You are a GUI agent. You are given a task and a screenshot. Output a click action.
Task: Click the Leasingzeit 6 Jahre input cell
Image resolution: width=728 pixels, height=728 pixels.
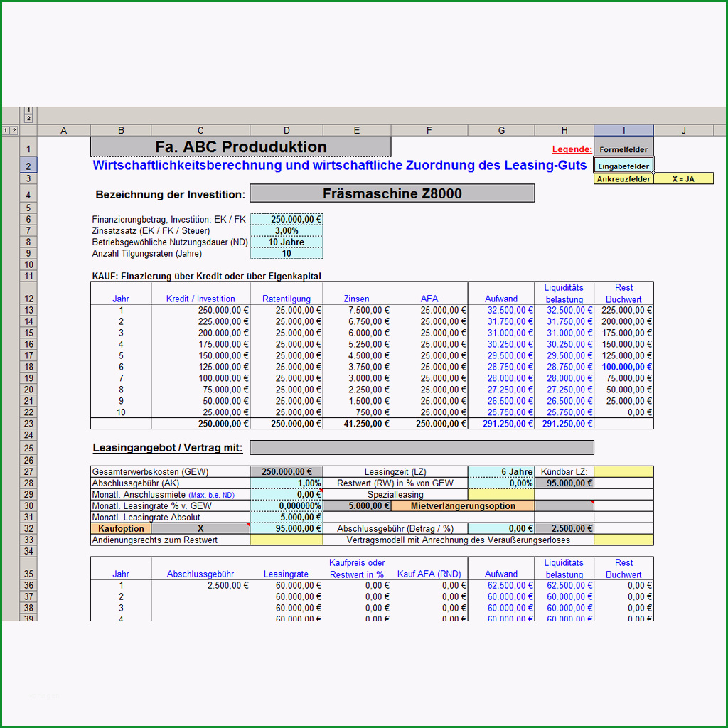point(501,472)
